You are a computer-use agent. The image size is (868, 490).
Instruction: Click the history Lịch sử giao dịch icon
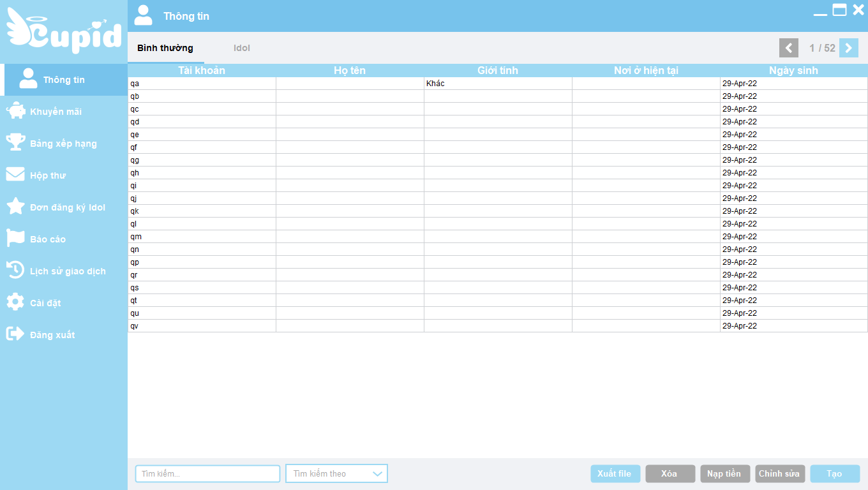coord(15,271)
